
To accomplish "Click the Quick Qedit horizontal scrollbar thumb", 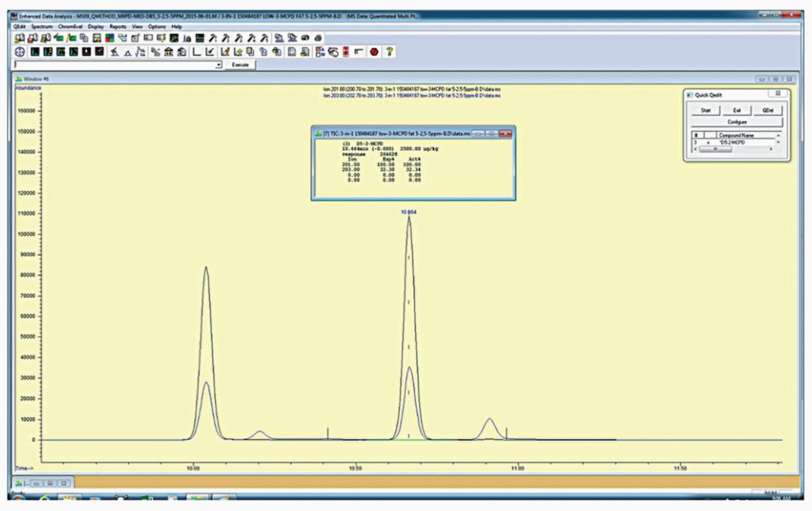I will 715,149.
